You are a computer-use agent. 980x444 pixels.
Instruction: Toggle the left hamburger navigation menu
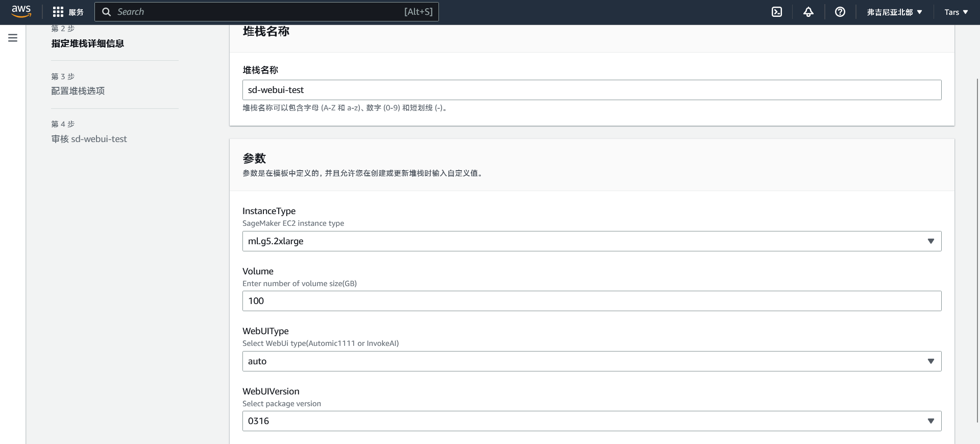coord(13,38)
